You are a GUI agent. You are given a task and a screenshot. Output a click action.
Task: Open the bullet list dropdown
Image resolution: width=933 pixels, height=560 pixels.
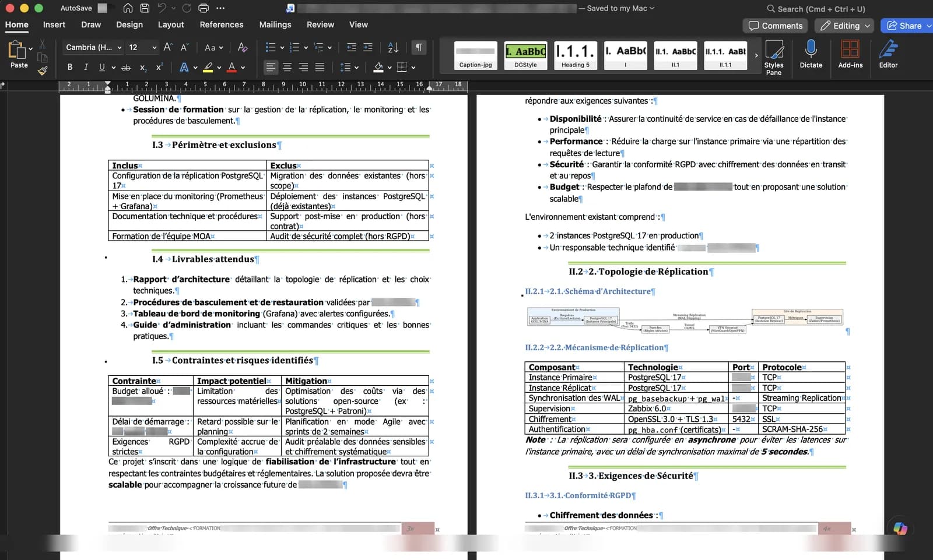point(282,47)
